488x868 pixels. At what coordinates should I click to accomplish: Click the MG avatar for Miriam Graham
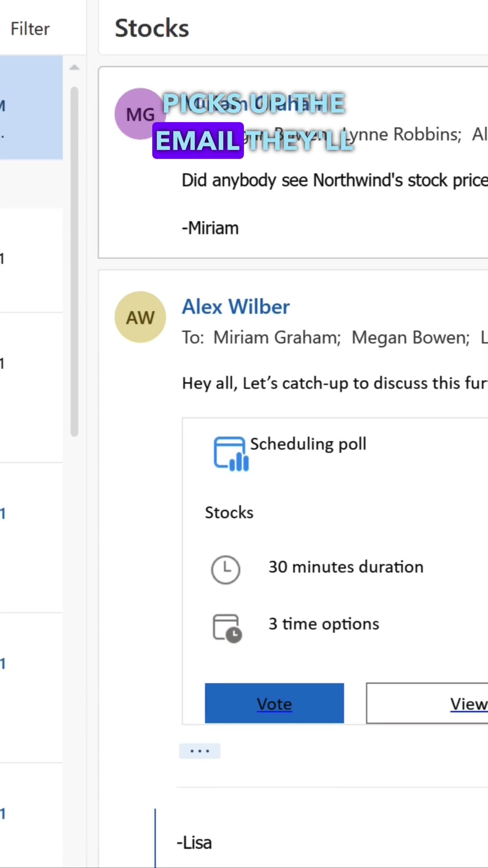(139, 114)
